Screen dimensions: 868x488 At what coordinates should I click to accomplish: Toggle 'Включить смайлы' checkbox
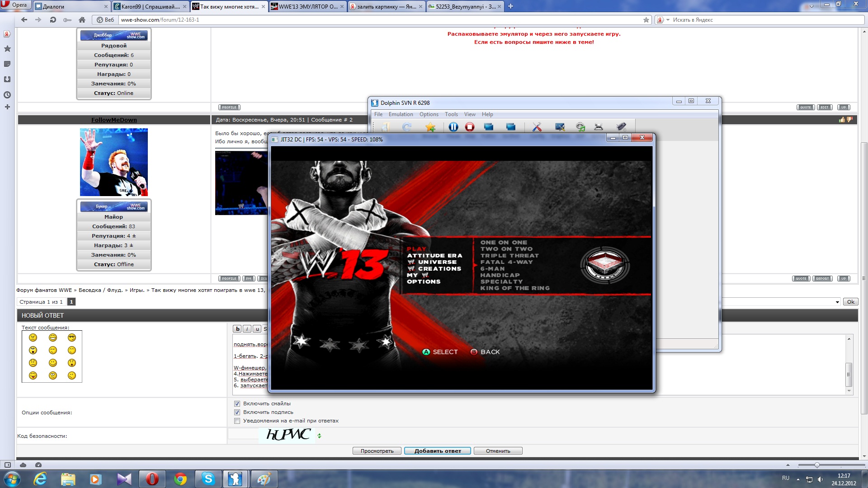pos(237,404)
